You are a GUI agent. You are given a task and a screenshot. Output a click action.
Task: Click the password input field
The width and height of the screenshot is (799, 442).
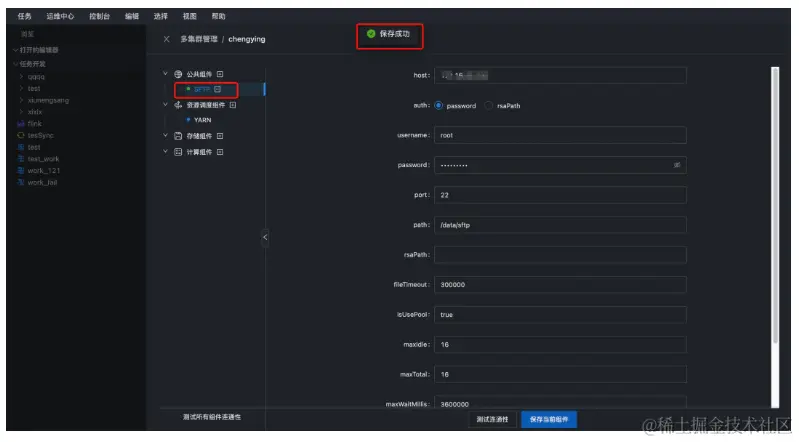click(560, 165)
